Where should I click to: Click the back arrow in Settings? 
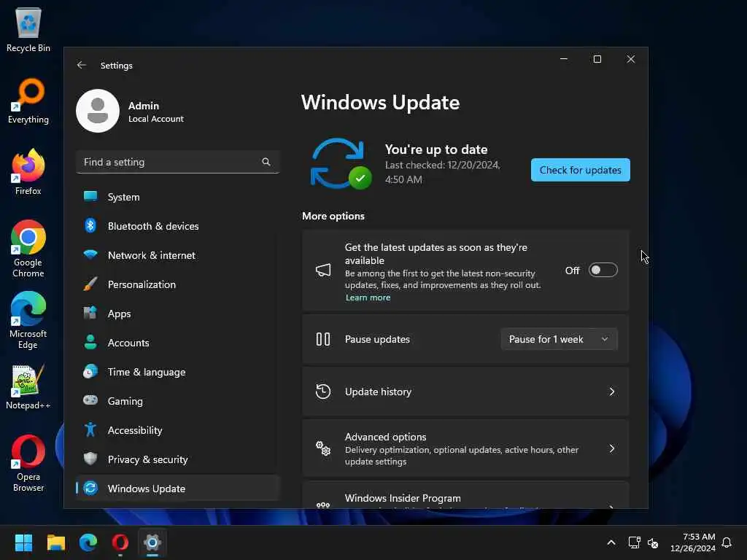point(82,65)
